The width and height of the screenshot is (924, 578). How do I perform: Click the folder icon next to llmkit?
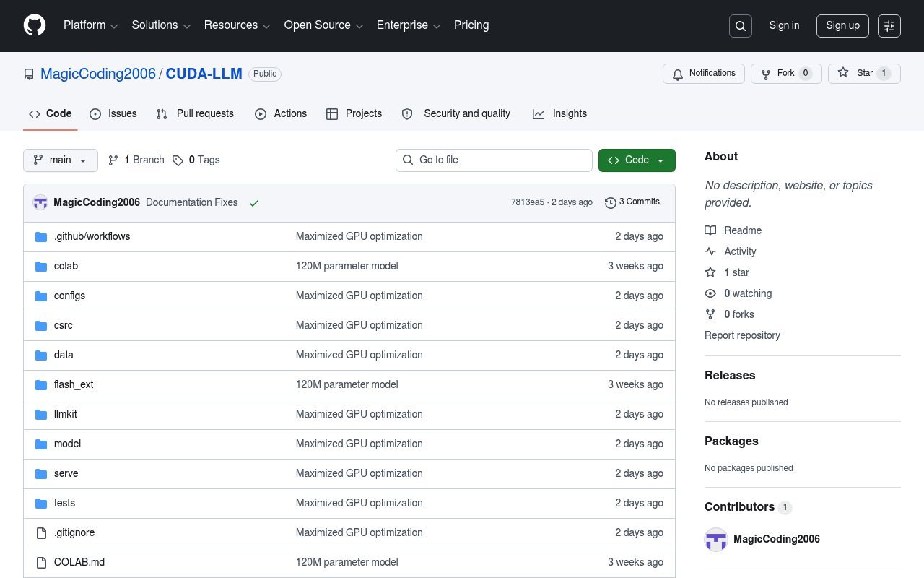click(x=41, y=414)
